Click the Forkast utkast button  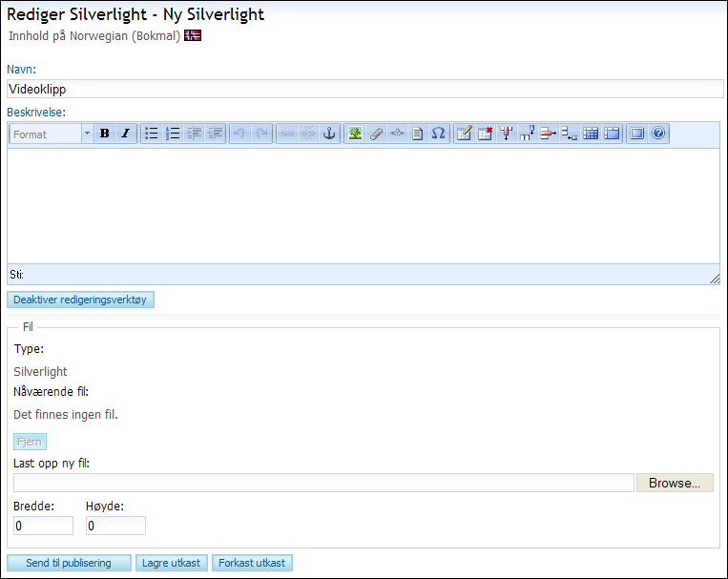252,563
